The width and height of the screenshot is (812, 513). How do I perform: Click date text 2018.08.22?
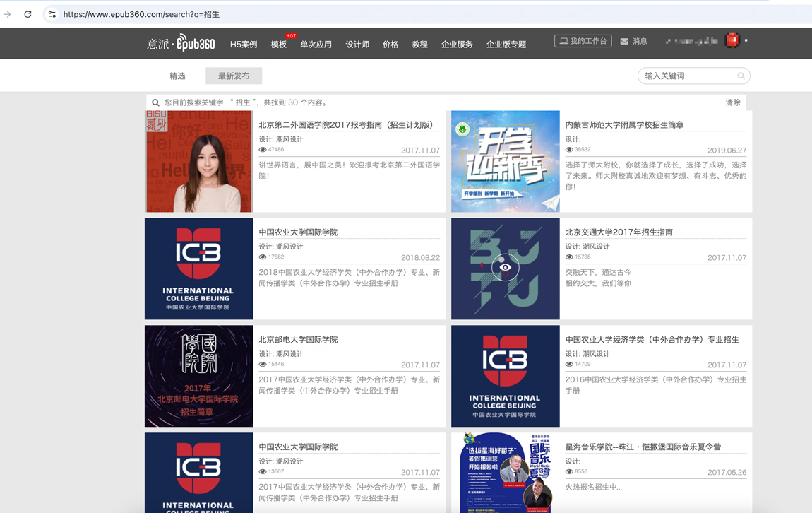(421, 257)
